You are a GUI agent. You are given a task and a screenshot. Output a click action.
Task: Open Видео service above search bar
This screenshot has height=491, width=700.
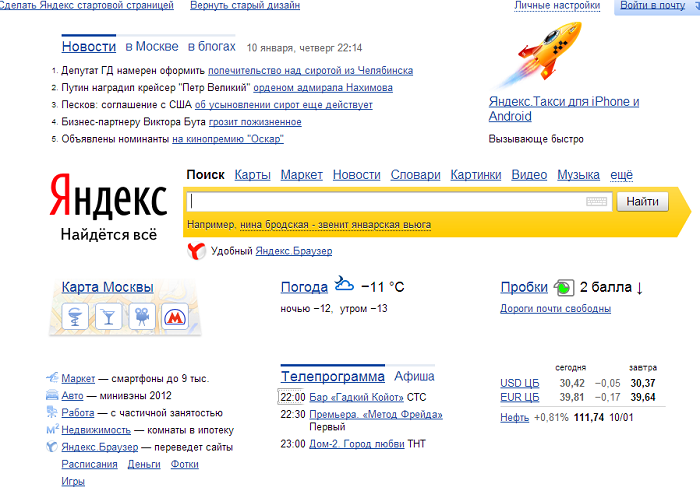click(x=529, y=175)
